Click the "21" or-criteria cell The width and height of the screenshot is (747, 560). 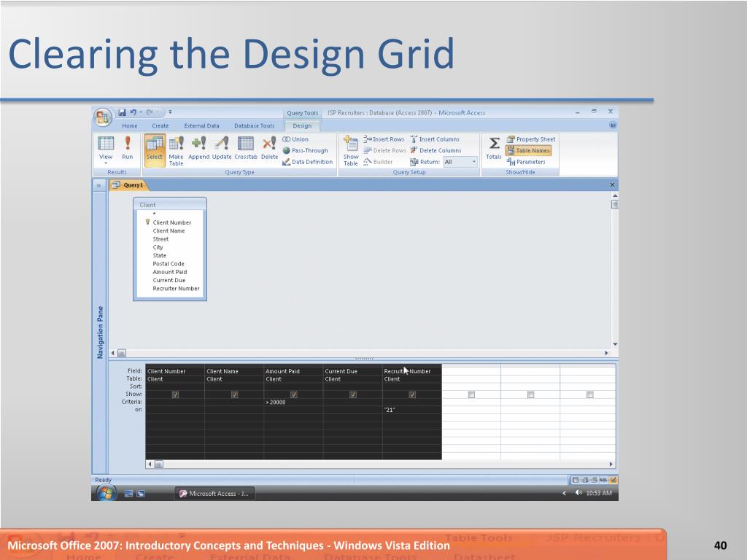pyautogui.click(x=412, y=410)
